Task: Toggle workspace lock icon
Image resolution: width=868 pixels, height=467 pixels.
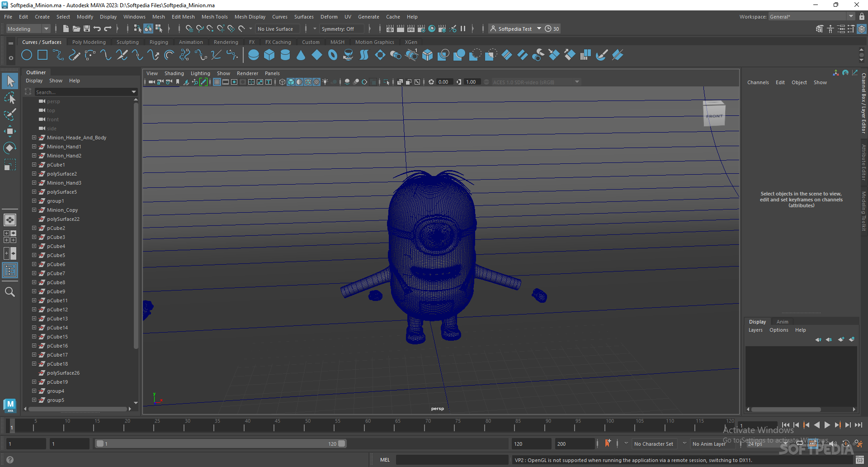Action: pyautogui.click(x=862, y=17)
